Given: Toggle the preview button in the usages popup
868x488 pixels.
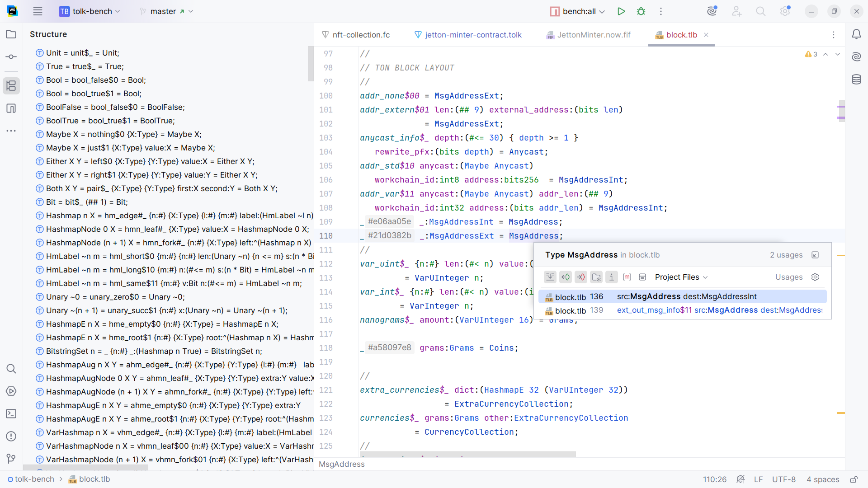Looking at the screenshot, I should (x=642, y=277).
